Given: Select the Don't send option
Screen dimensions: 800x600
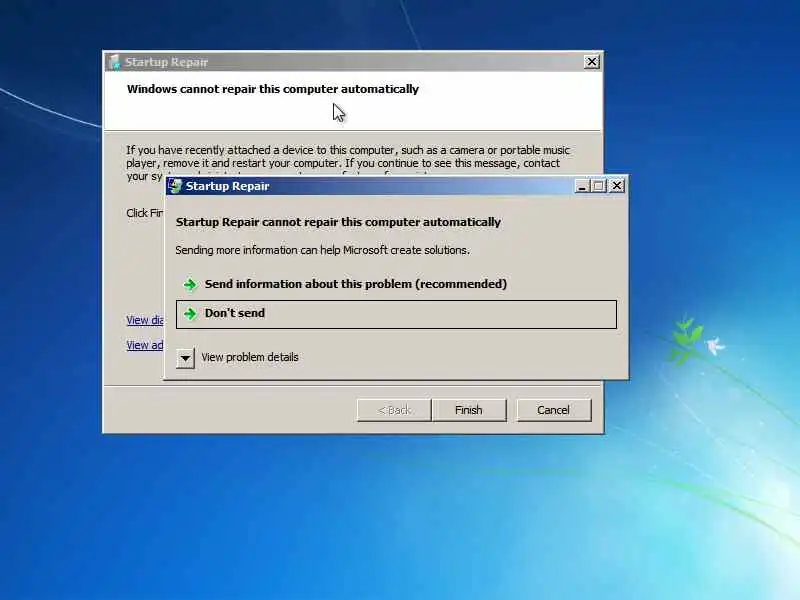Looking at the screenshot, I should point(396,314).
